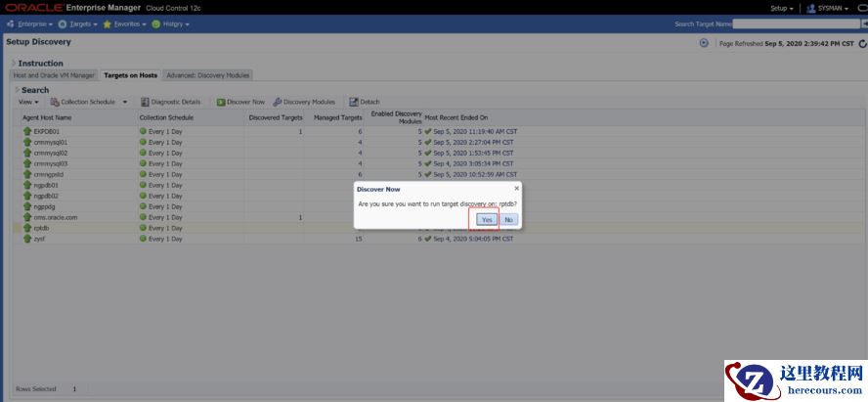Click the Favorites star icon
The height and width of the screenshot is (402, 868).
point(108,24)
